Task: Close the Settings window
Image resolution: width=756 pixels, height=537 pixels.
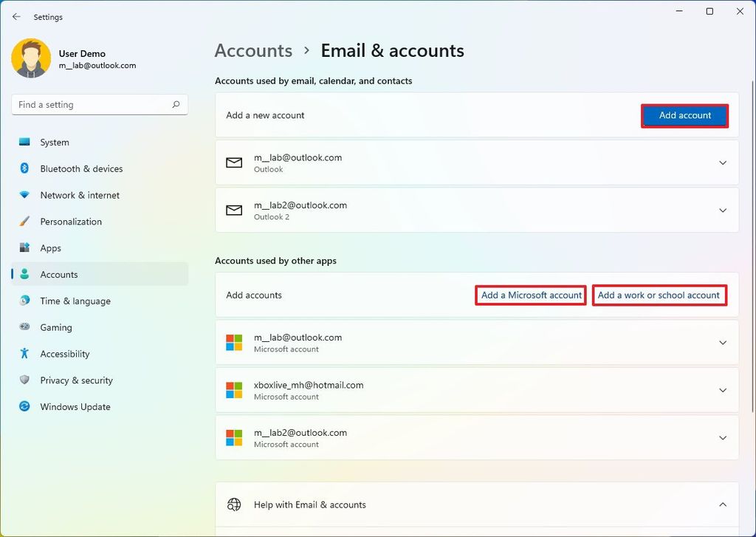Action: pyautogui.click(x=740, y=11)
